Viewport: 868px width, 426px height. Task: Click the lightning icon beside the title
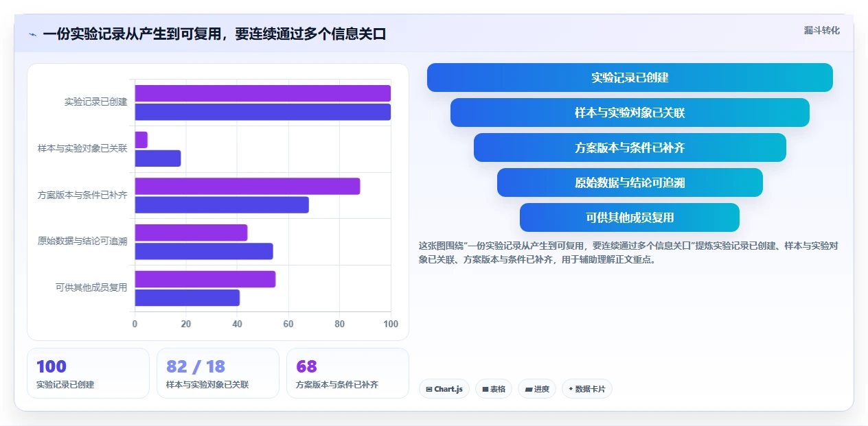pos(32,34)
